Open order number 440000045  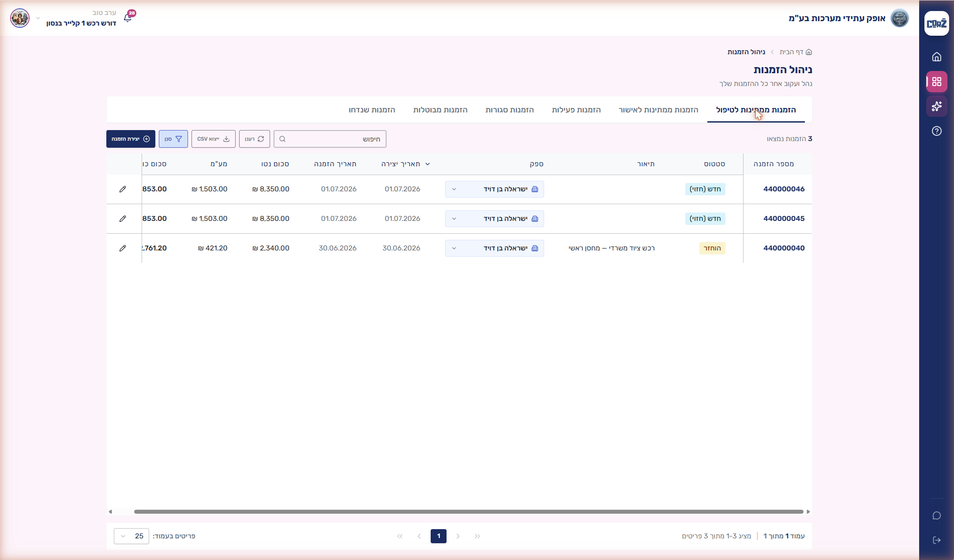click(x=784, y=219)
